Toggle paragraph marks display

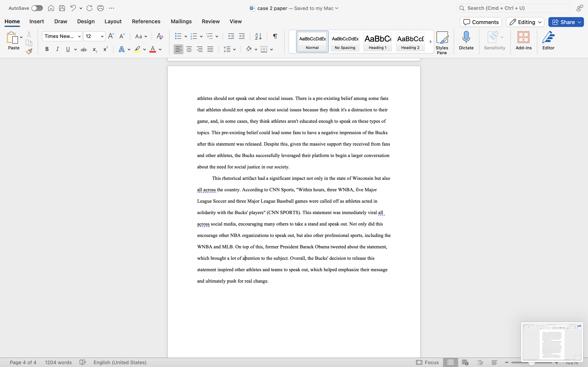275,36
